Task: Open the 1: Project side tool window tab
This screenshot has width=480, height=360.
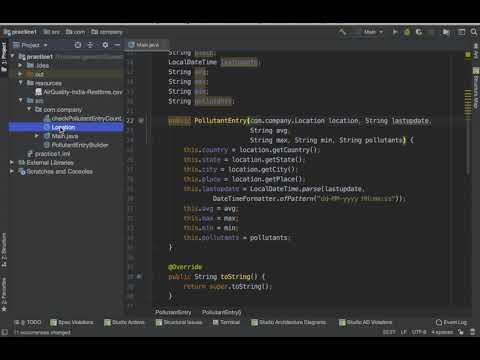Action: pos(4,57)
